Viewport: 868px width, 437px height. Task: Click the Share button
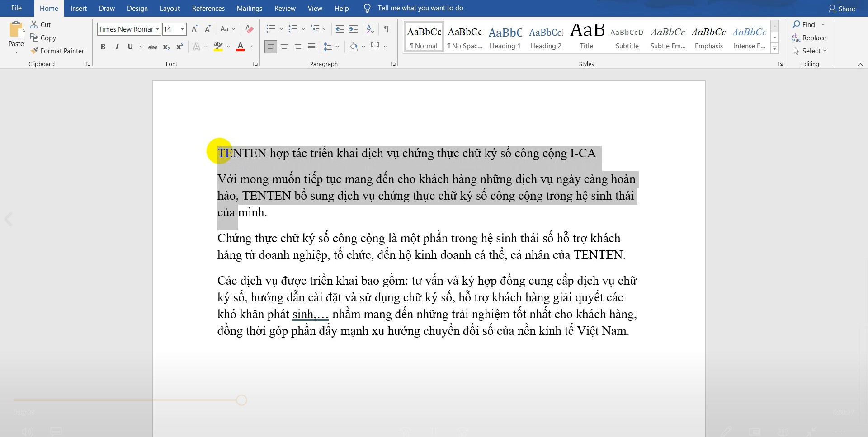click(842, 9)
